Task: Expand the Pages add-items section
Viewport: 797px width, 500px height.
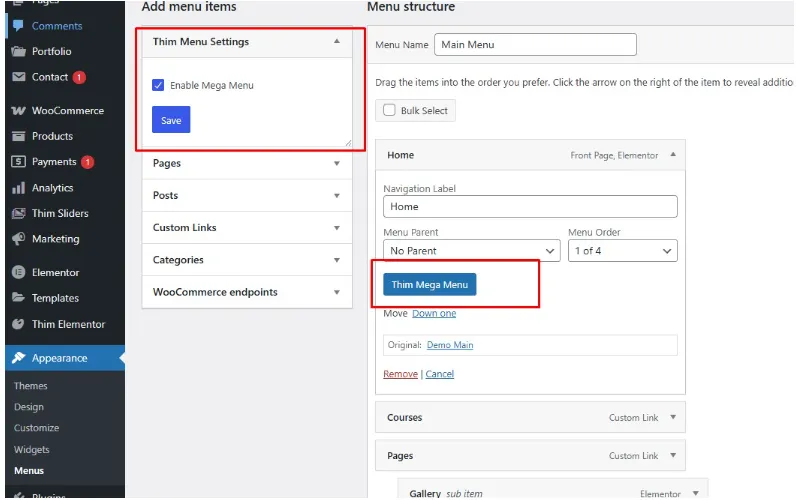Action: (336, 163)
